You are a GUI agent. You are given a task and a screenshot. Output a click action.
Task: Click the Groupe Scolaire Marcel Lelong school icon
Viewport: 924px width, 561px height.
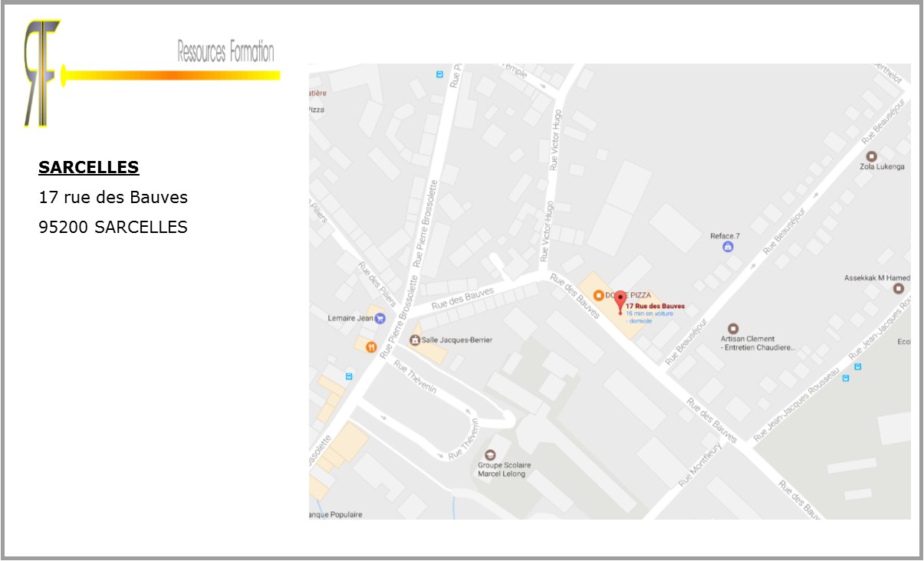[x=491, y=455]
